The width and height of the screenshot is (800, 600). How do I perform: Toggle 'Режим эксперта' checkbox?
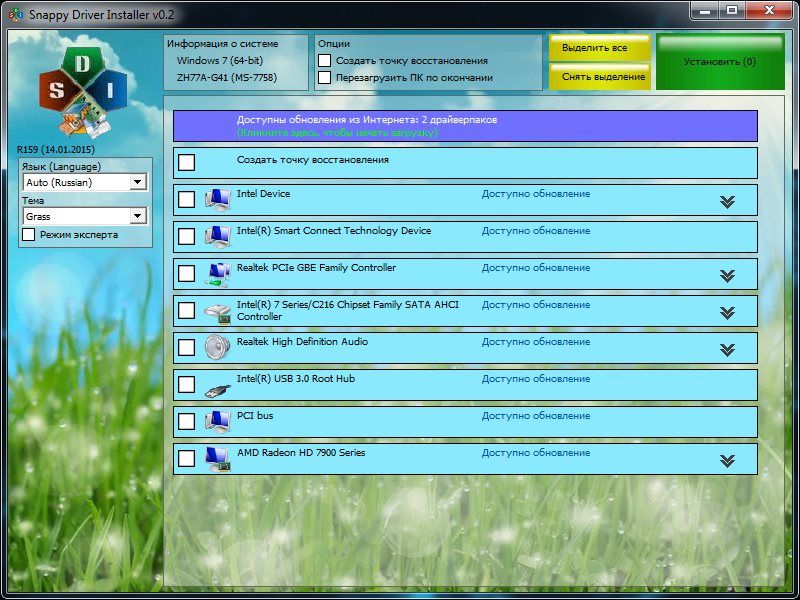coord(29,235)
